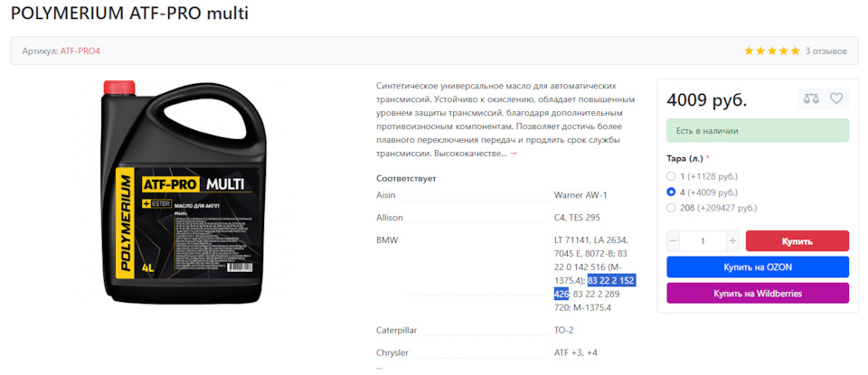
Task: Click the quantity input field
Action: click(703, 241)
